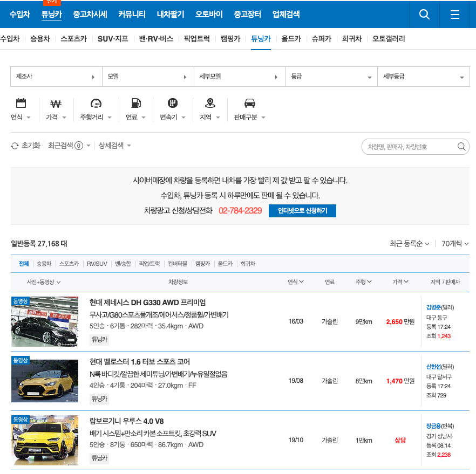Viewport: 476px width, 474px height.
Task: Expand the 등급 dropdown
Action: tap(331, 77)
